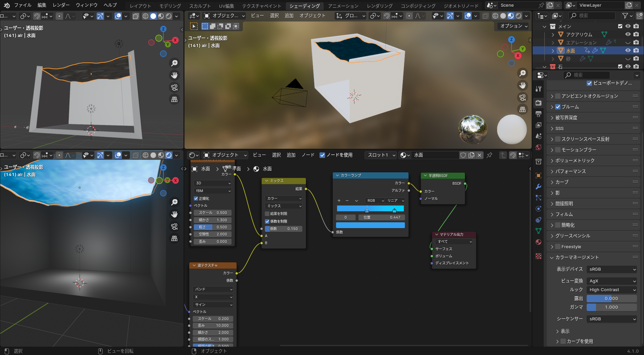Click zoom magnifier in bottom-left viewport
This screenshot has height=355, width=644.
pyautogui.click(x=174, y=202)
